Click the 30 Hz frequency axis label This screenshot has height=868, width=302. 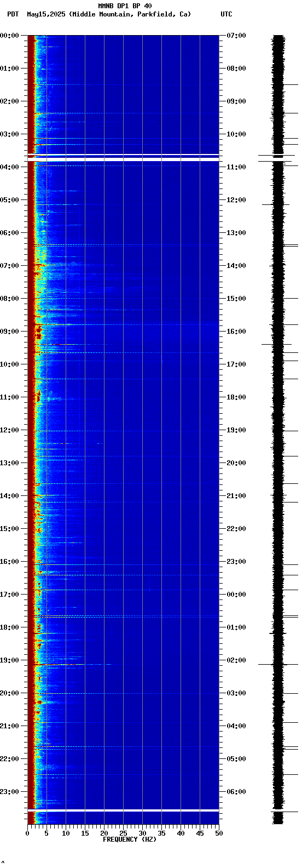[x=142, y=833]
